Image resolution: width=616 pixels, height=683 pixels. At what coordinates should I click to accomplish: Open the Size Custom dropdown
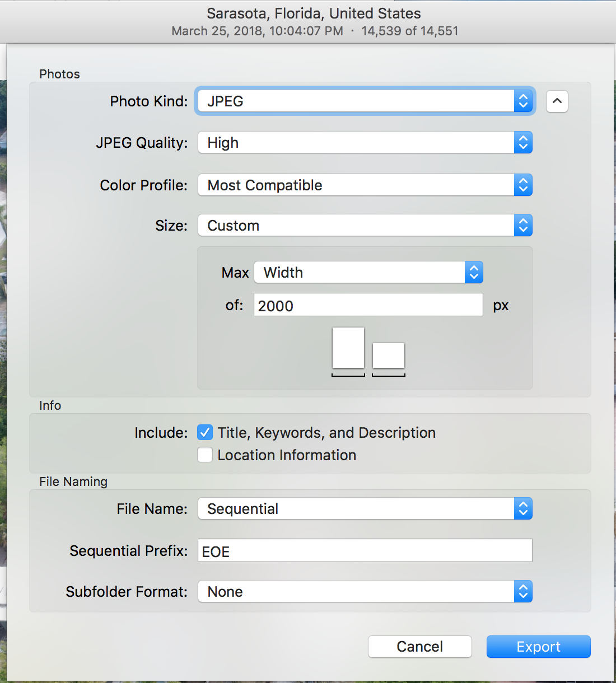(365, 226)
